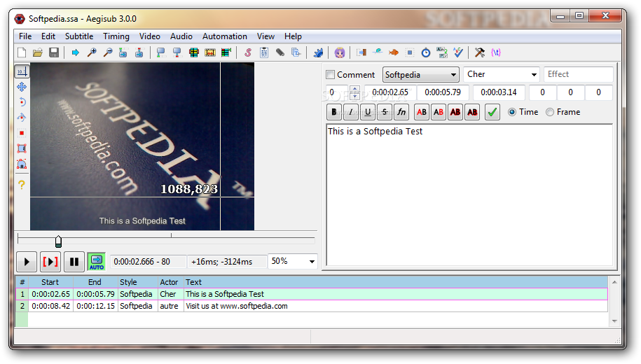641x364 pixels.
Task: Toggle the Comment checkbox
Action: [331, 75]
